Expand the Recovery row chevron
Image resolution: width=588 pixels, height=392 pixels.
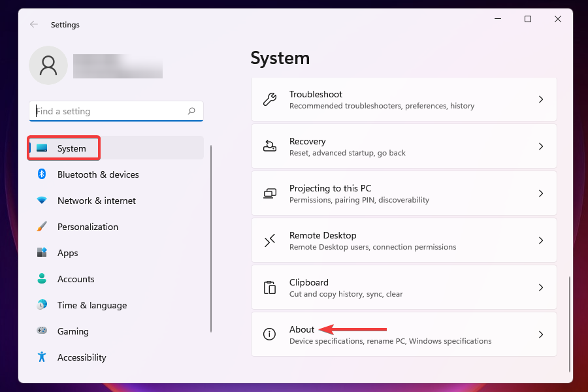point(540,146)
